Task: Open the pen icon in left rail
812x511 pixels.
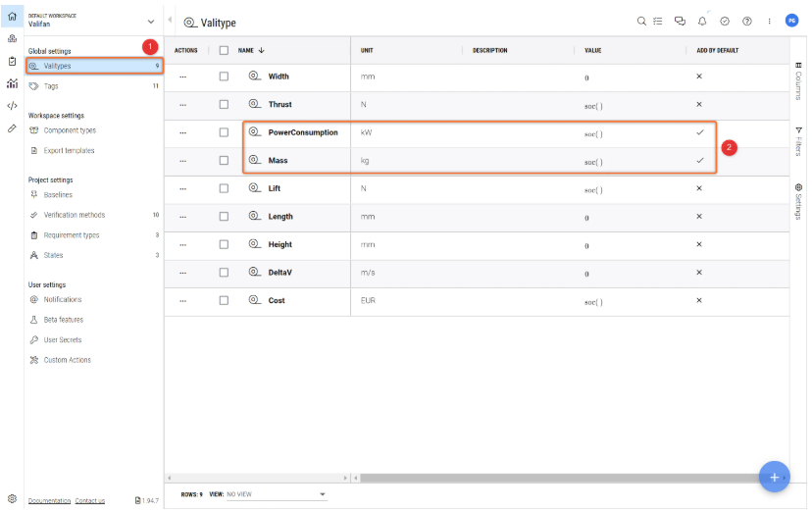Action: [12, 128]
